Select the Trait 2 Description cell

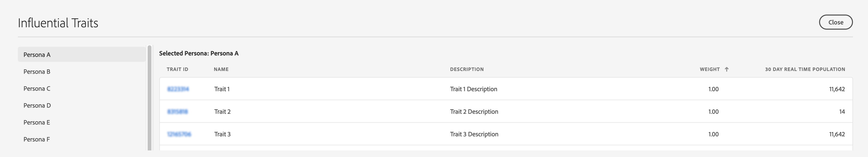tap(474, 111)
